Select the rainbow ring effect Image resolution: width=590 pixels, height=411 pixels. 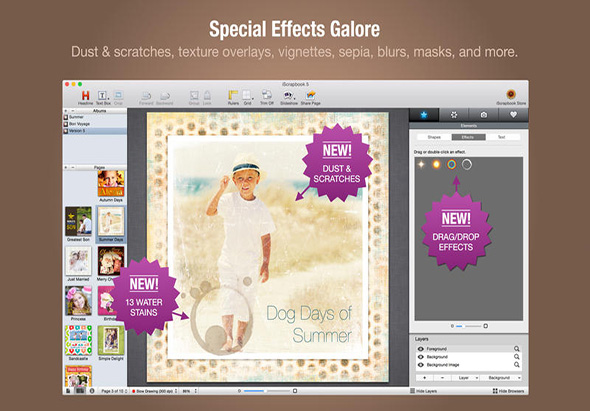pyautogui.click(x=452, y=164)
